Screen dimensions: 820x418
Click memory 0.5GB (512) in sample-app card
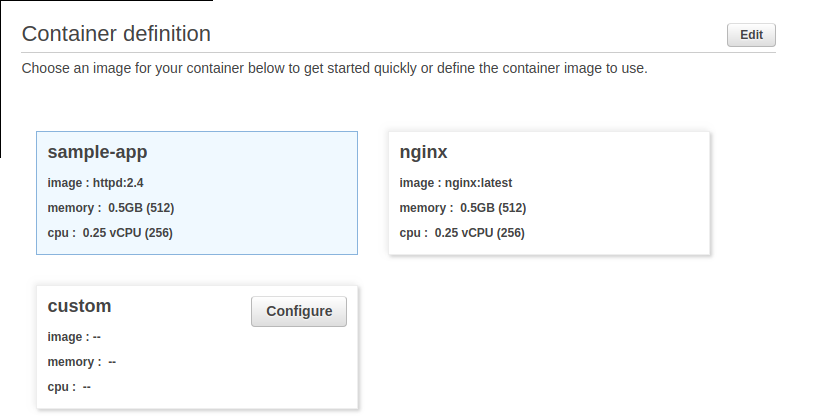tap(111, 208)
